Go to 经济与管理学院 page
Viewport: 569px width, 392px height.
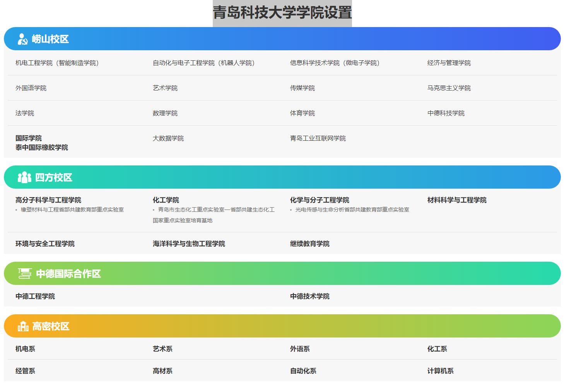pos(449,63)
